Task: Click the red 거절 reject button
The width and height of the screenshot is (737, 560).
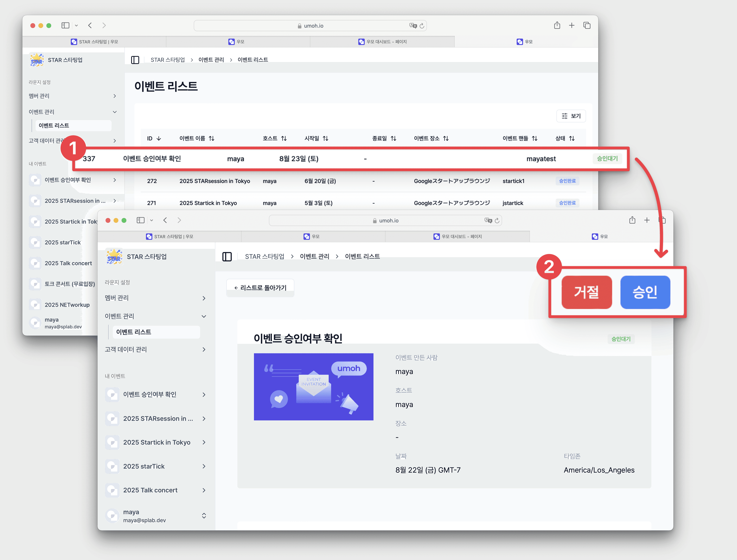Action: tap(586, 292)
